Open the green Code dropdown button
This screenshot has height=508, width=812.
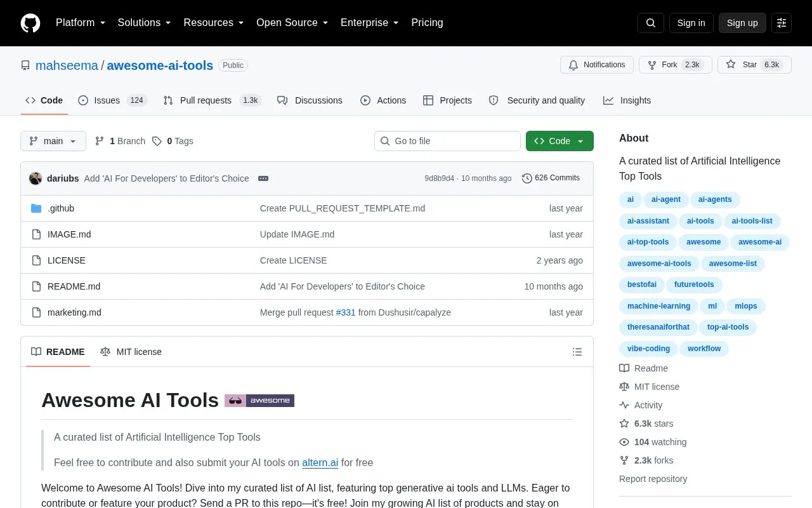pyautogui.click(x=560, y=141)
